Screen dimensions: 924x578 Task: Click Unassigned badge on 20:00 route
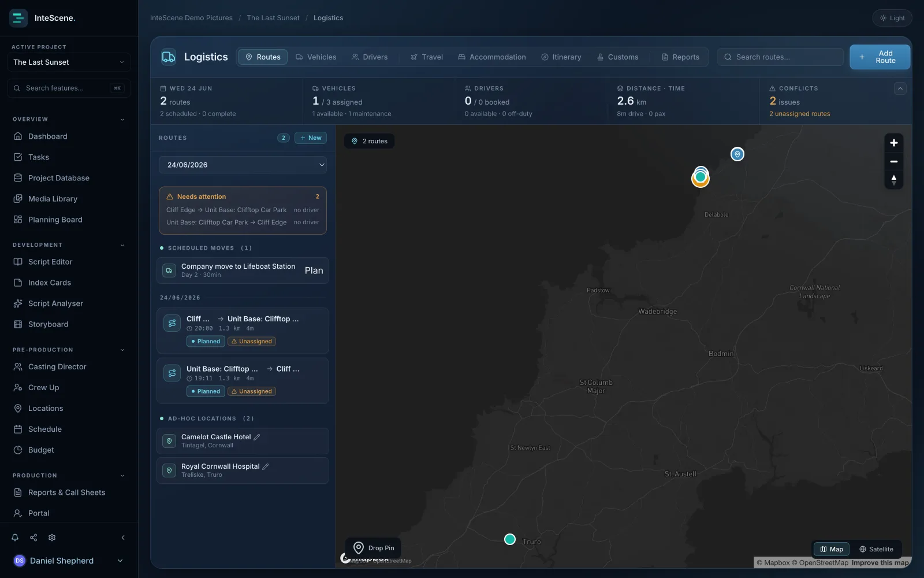pyautogui.click(x=252, y=342)
